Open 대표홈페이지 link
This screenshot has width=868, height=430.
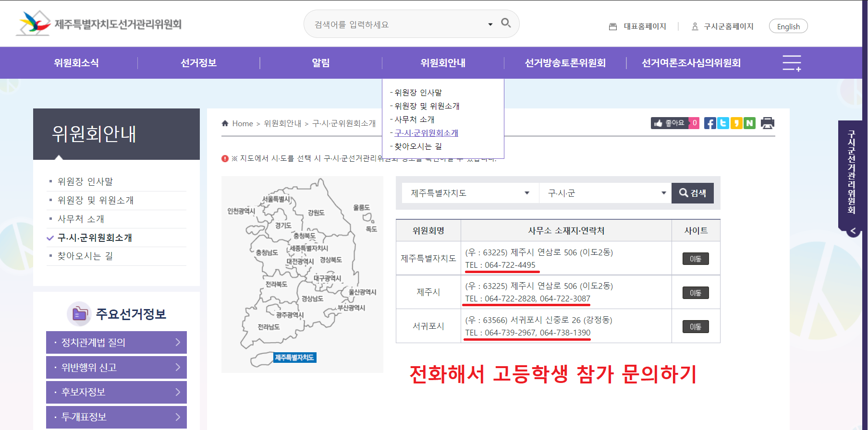click(x=637, y=27)
